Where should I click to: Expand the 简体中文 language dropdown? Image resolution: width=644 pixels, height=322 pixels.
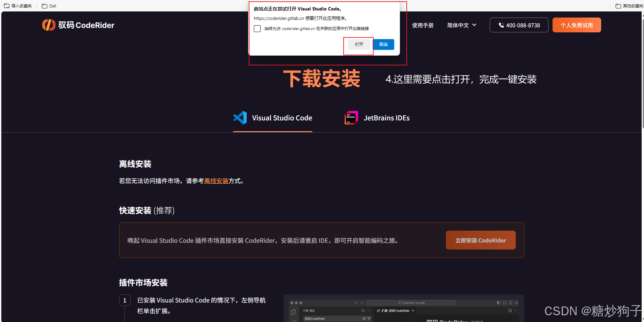coord(461,25)
